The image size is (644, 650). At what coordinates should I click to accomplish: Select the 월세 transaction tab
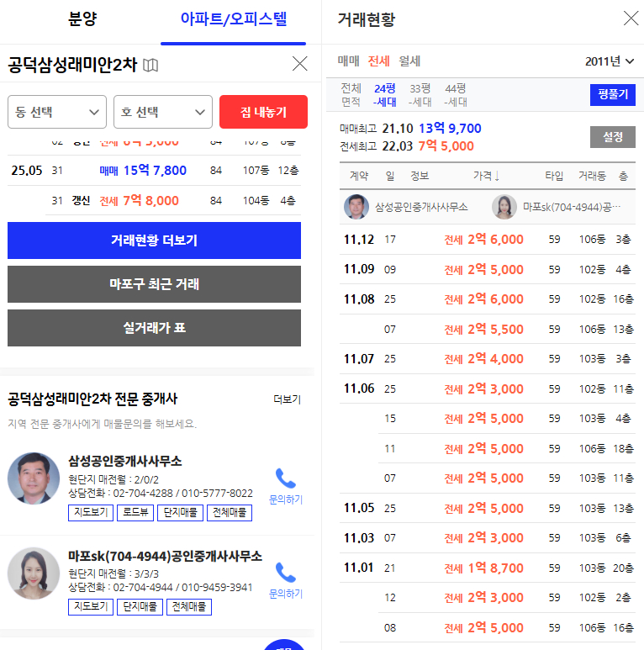[x=409, y=61]
